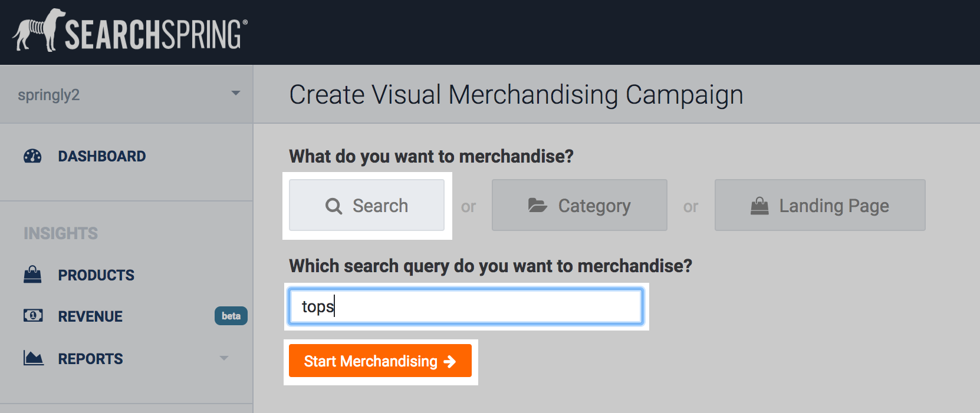This screenshot has height=413, width=980.
Task: Open the springly2 account dropdown
Action: pos(235,94)
